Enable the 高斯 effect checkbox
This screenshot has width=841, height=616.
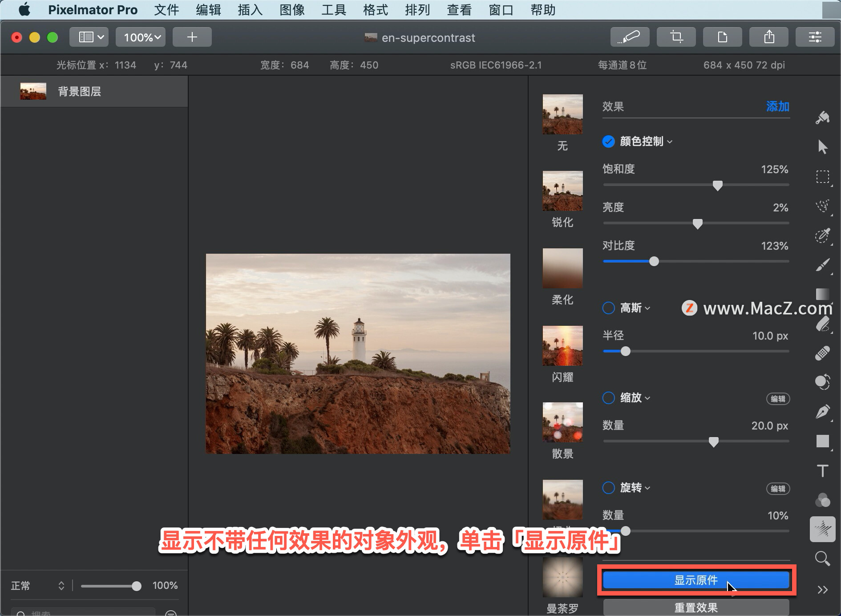(608, 308)
